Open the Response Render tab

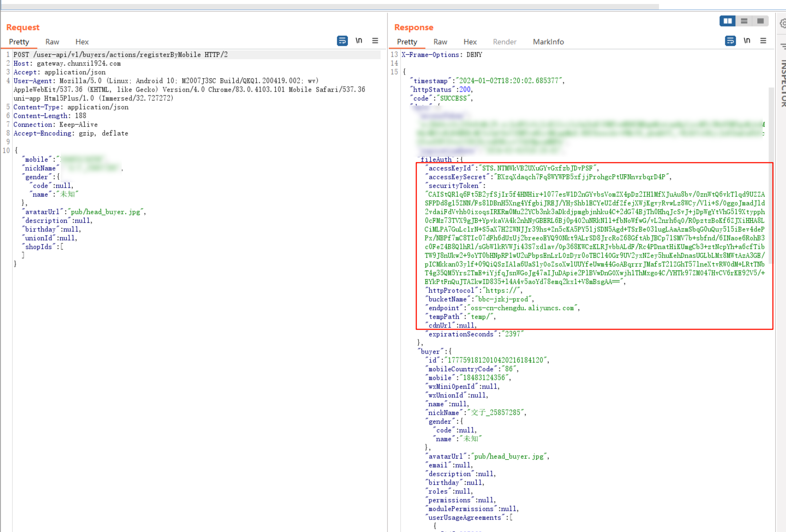504,42
